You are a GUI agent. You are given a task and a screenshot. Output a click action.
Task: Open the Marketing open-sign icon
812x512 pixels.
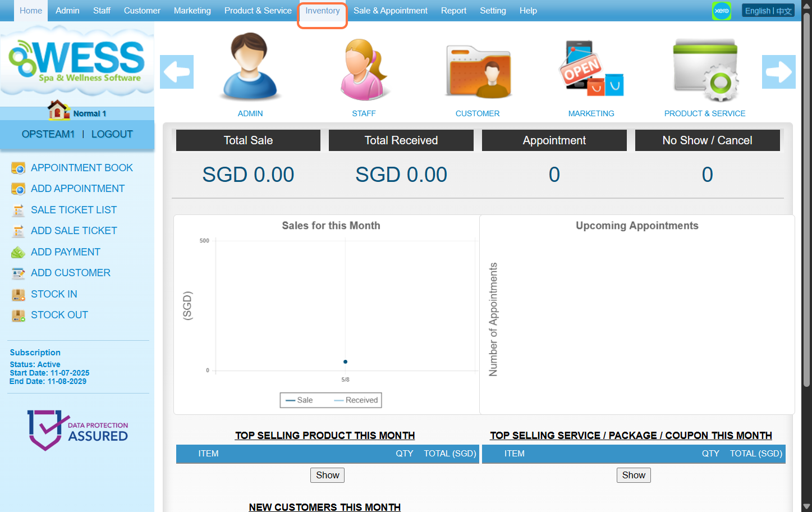click(591, 70)
